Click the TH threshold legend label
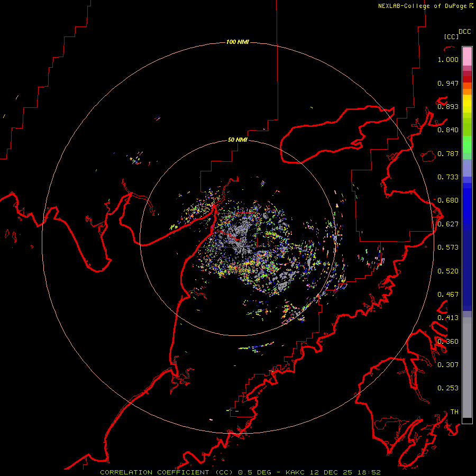This screenshot has height=476, width=476. click(454, 412)
